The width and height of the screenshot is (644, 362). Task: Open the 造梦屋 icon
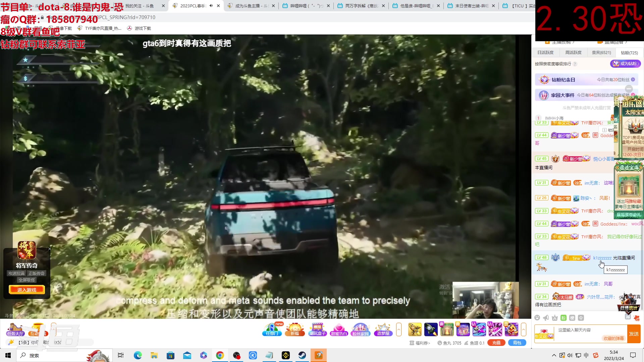383,329
